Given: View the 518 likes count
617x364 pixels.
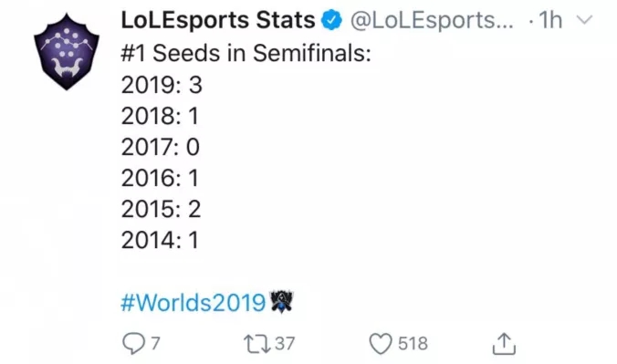Looking at the screenshot, I should click(413, 344).
